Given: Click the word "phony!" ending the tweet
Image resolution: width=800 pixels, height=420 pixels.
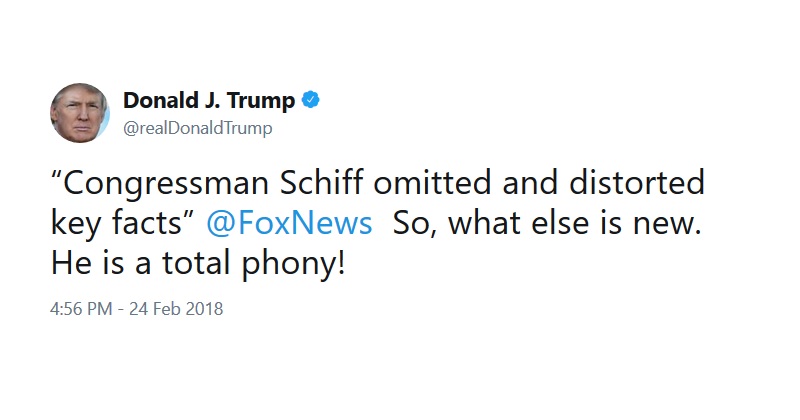Looking at the screenshot, I should click(294, 265).
